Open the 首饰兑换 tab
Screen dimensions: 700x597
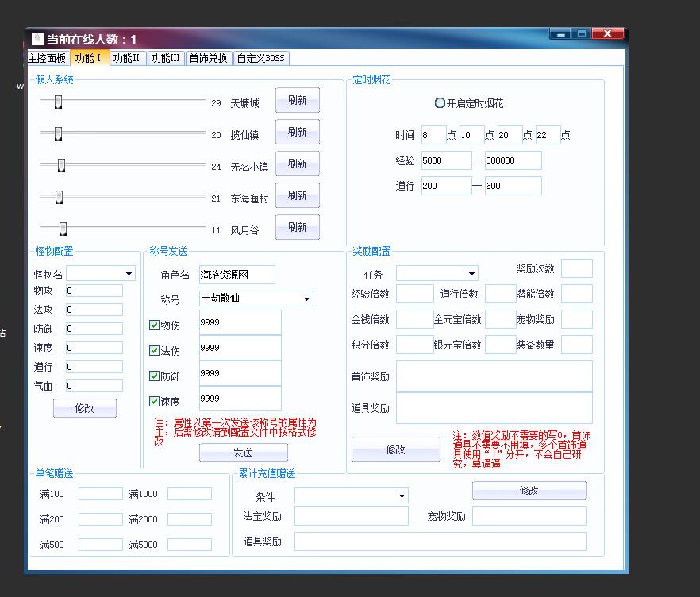point(208,58)
